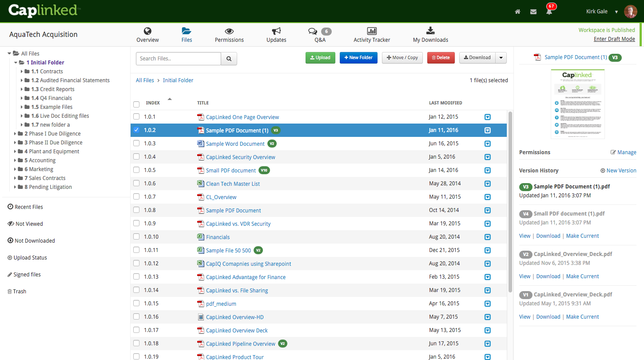Click the PDF icon beside CL_Overview

pos(200,197)
